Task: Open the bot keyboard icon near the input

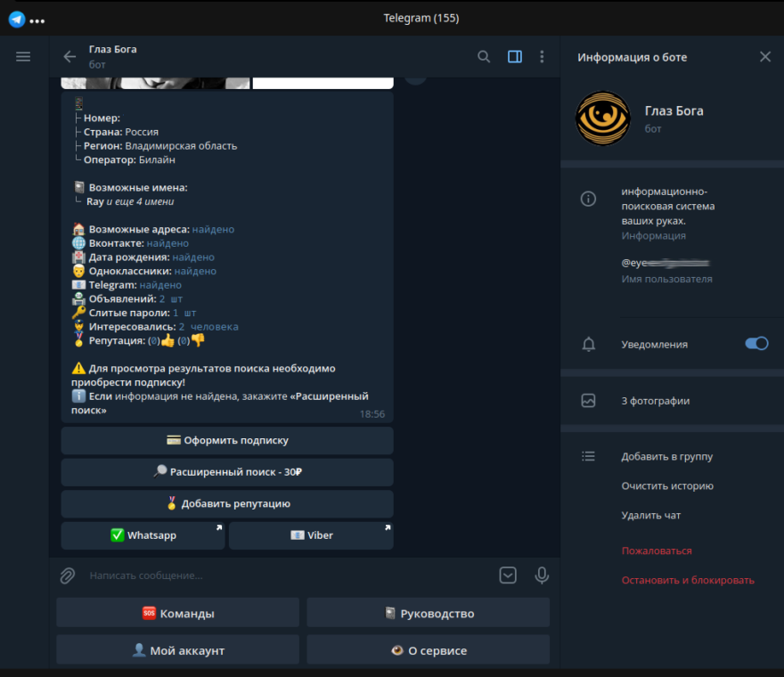Action: [508, 575]
